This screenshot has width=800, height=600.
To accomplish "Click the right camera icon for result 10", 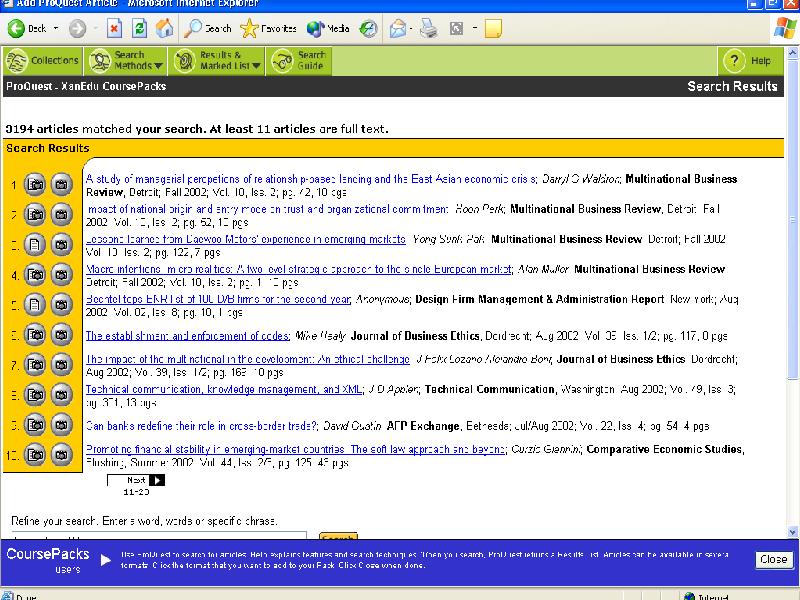I will [61, 455].
